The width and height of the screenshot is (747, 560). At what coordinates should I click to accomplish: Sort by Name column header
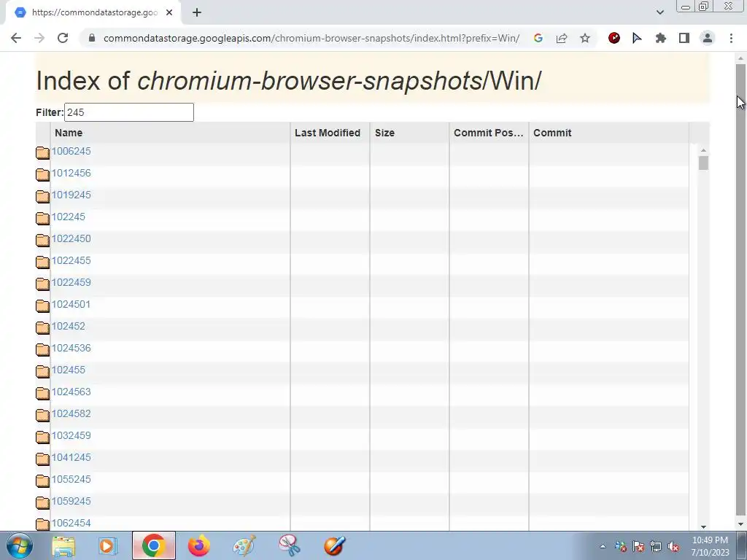coord(69,133)
